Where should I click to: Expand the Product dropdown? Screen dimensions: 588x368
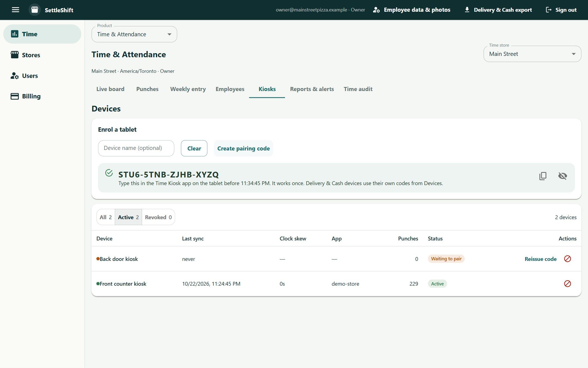click(x=134, y=34)
